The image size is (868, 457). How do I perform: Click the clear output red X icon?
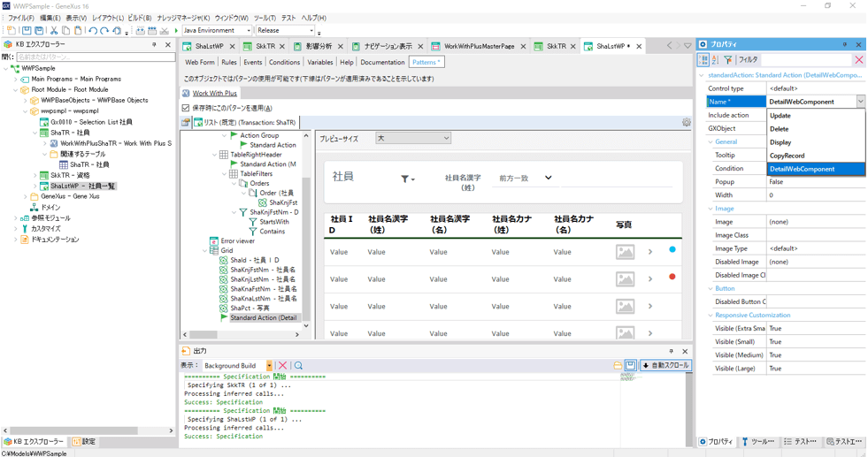click(282, 366)
